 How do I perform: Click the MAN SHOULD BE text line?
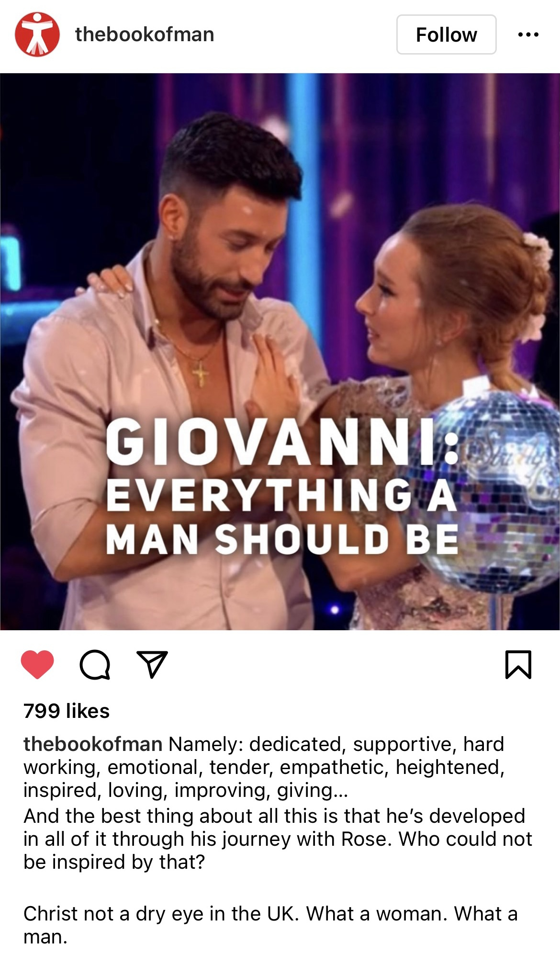282,539
